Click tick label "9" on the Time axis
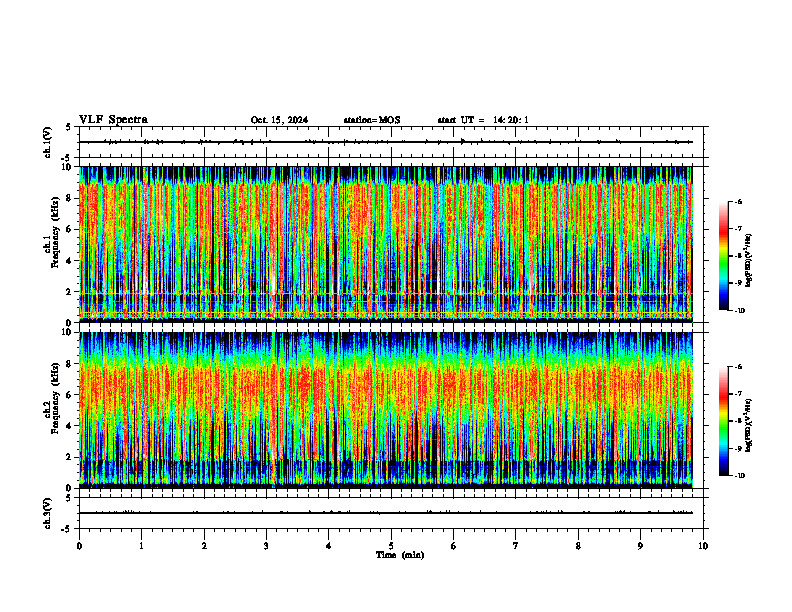The height and width of the screenshot is (612, 792). [x=640, y=546]
